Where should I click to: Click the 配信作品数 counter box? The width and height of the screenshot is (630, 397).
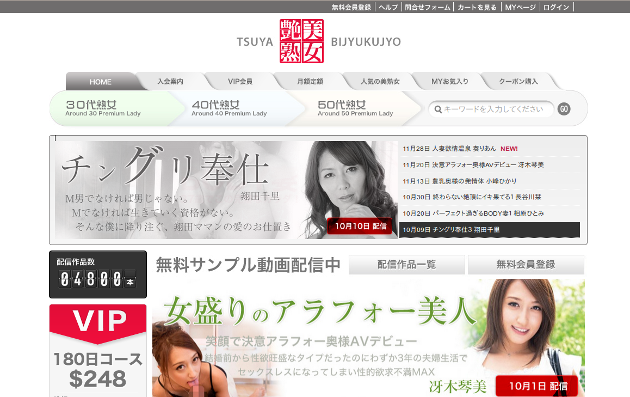(98, 274)
